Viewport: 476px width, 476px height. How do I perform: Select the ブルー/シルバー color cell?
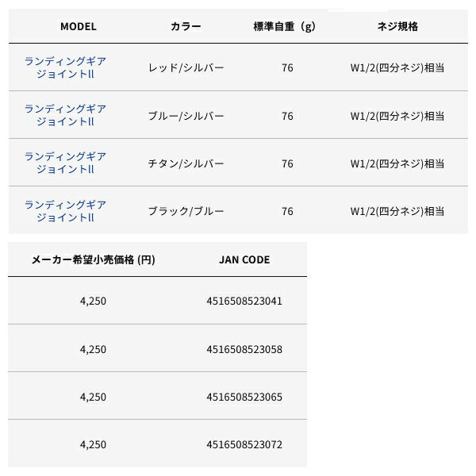186,116
